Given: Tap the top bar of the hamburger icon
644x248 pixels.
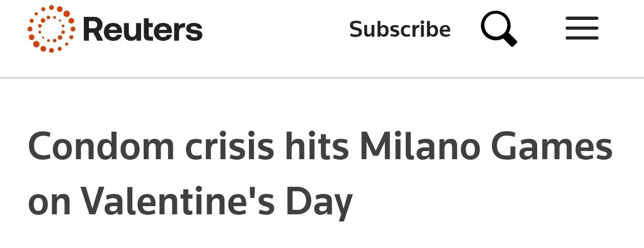Looking at the screenshot, I should point(582,19).
